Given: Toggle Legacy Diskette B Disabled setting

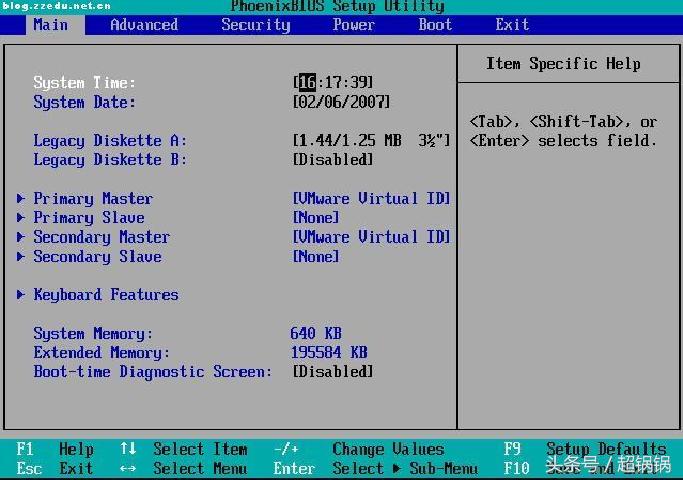Looking at the screenshot, I should [333, 160].
